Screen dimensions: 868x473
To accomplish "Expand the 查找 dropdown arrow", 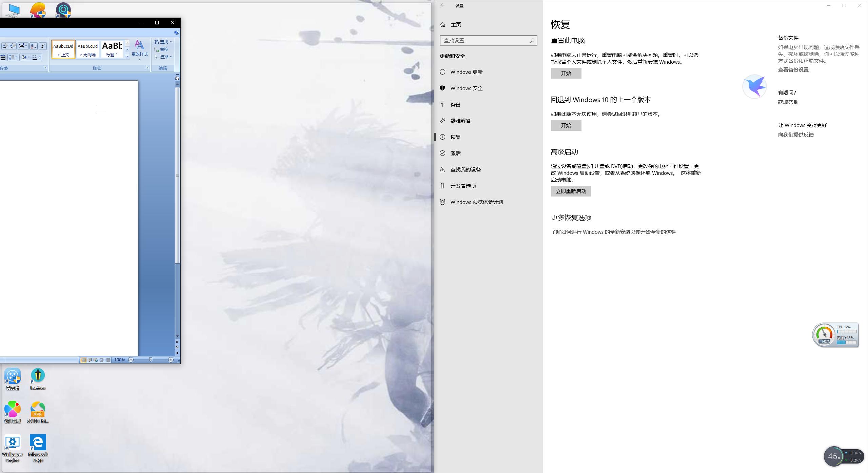I will click(x=171, y=41).
